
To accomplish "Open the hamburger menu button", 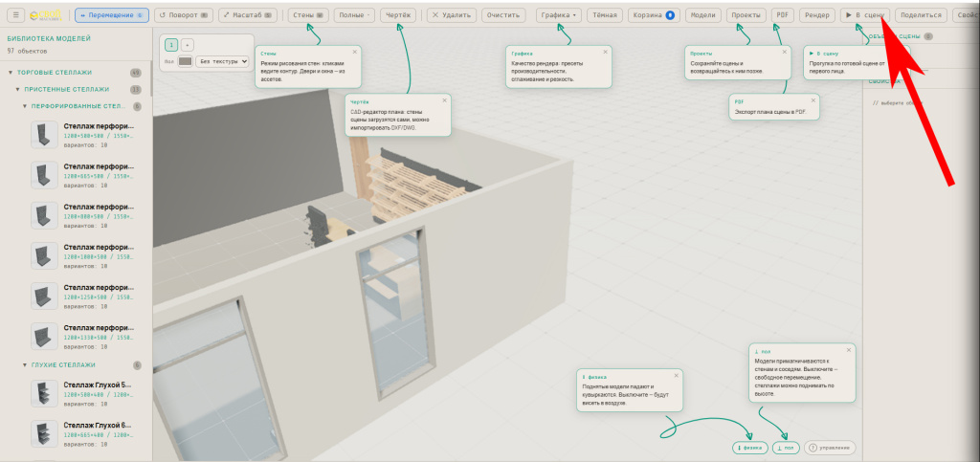I will click(15, 15).
